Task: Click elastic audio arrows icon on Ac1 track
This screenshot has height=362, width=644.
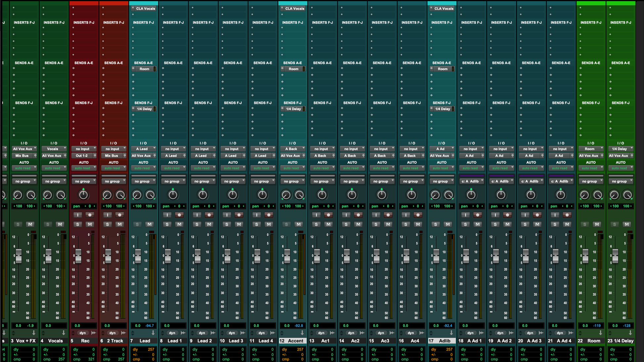Action: (332, 333)
